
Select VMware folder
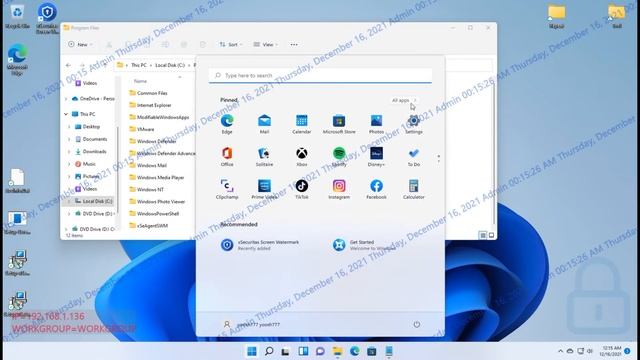(x=142, y=129)
